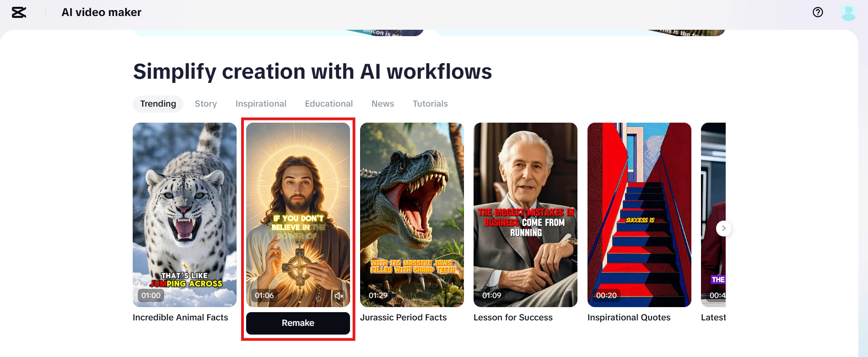Image resolution: width=868 pixels, height=357 pixels.
Task: Click the Incredible Animal Facts title
Action: click(x=180, y=318)
